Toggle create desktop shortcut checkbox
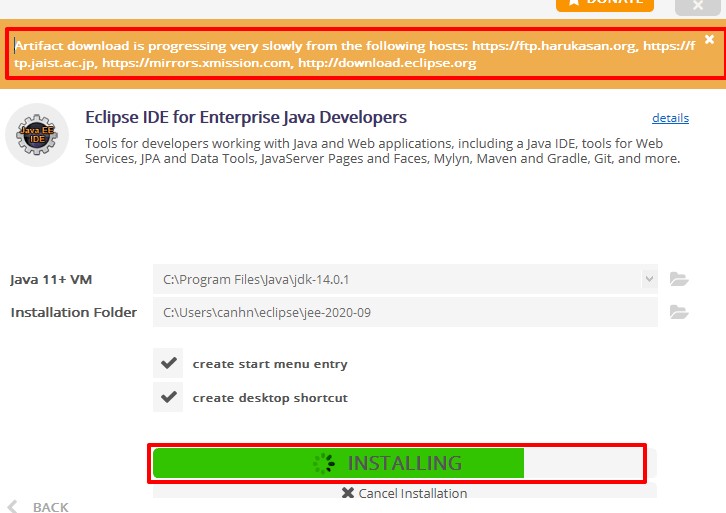 (168, 397)
